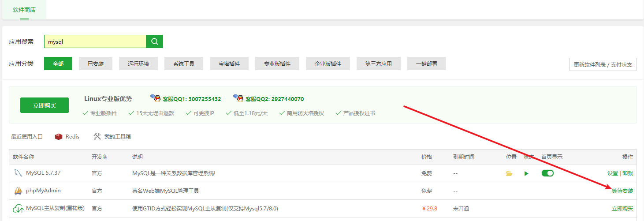
Task: Filter by 专业版插件 category
Action: click(277, 64)
